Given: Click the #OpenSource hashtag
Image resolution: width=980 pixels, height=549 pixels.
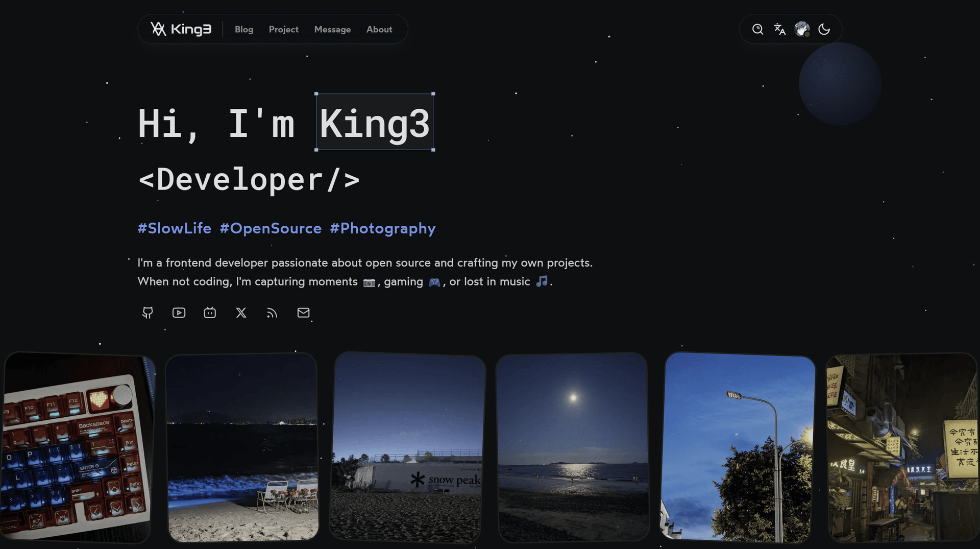Looking at the screenshot, I should (271, 228).
